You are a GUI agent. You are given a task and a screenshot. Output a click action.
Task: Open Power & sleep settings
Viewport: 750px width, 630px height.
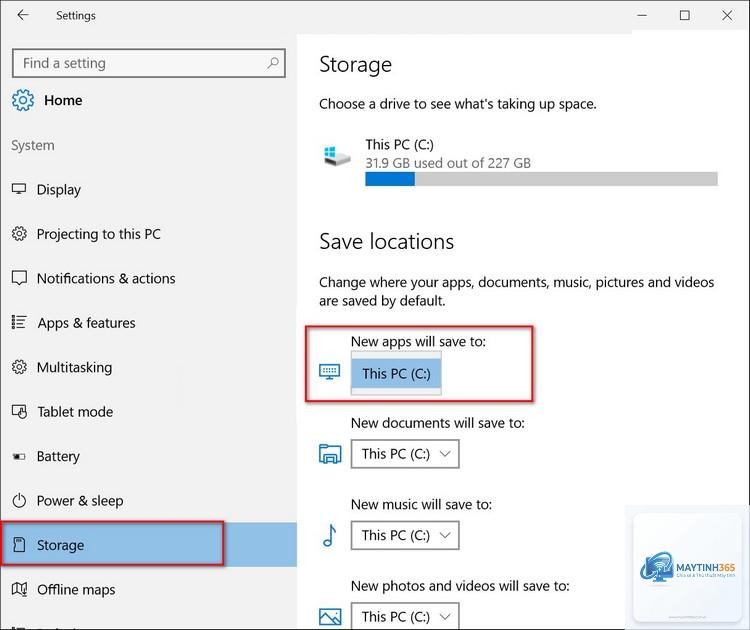click(149, 501)
